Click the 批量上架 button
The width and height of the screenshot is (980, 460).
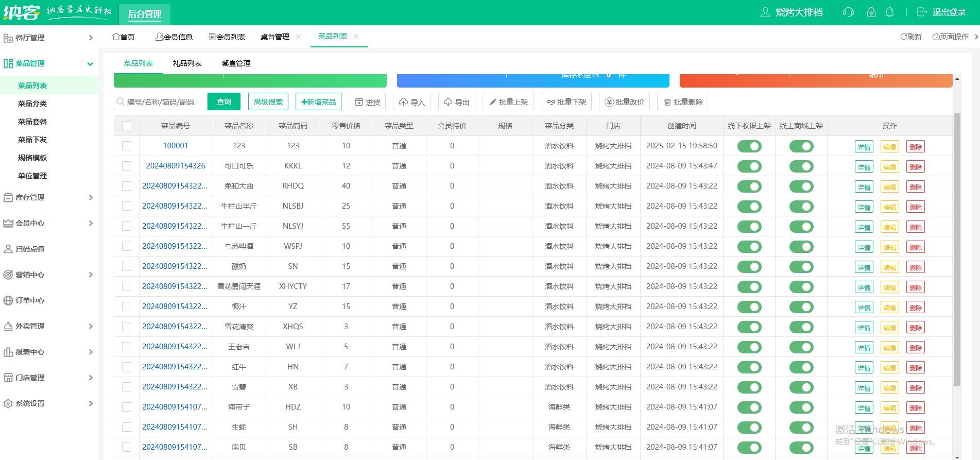pyautogui.click(x=508, y=102)
